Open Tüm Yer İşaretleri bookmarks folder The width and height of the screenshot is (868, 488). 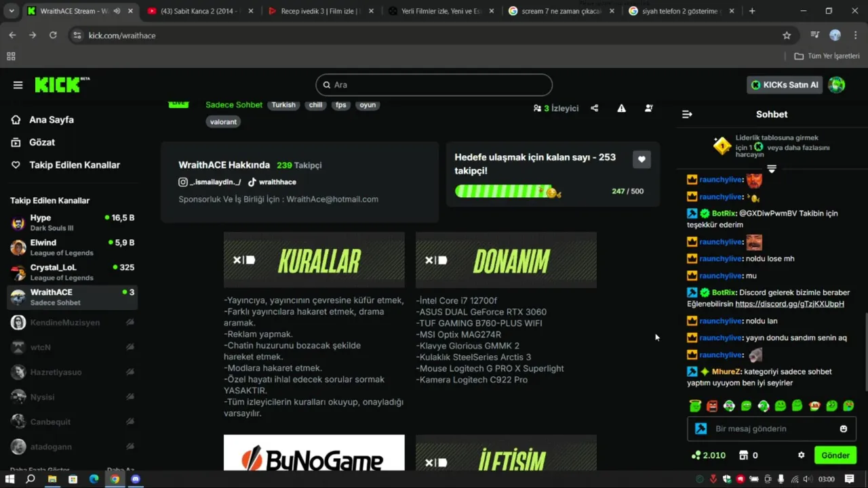[827, 56]
